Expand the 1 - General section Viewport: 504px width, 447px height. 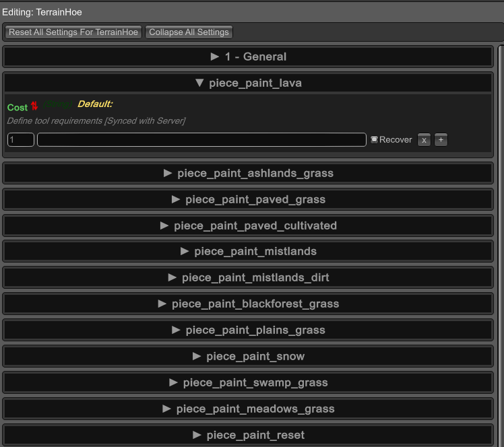click(x=248, y=57)
